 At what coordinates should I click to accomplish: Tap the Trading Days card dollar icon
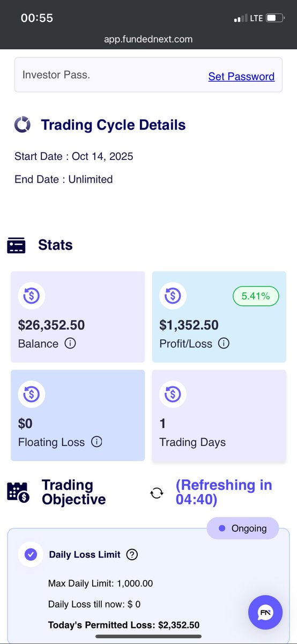(x=173, y=394)
